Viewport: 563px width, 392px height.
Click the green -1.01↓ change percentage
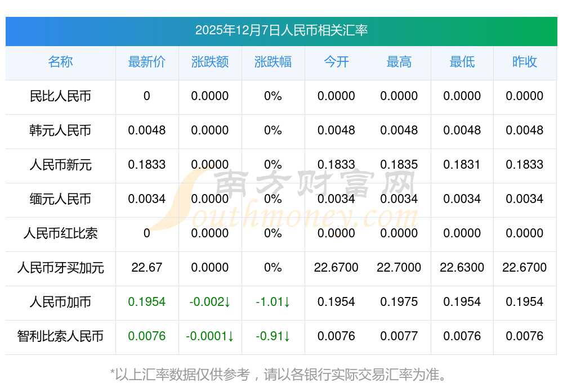click(x=272, y=302)
